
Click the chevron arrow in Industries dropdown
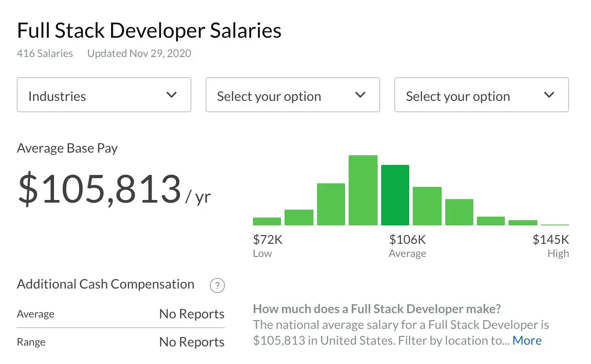click(x=172, y=95)
